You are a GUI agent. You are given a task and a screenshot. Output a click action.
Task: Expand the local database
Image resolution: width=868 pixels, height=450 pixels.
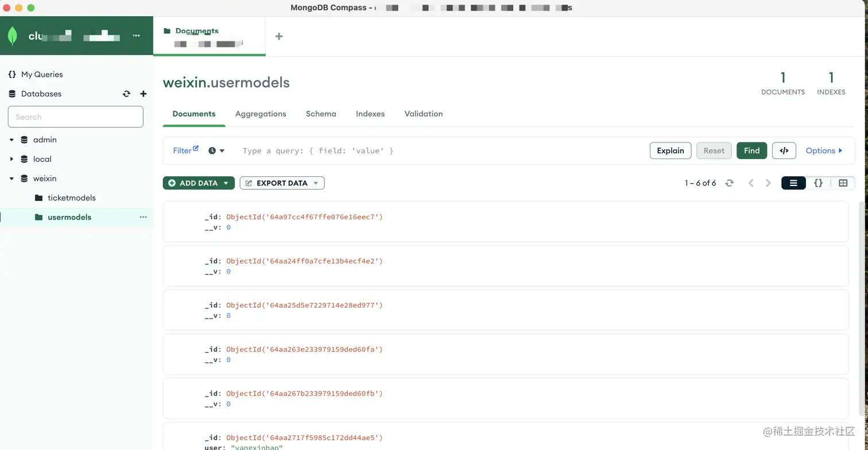11,159
